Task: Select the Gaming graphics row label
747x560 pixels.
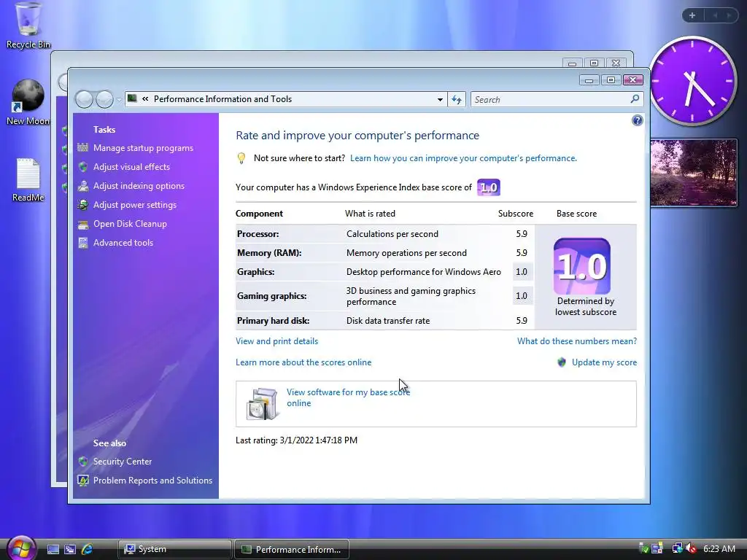Action: (271, 296)
